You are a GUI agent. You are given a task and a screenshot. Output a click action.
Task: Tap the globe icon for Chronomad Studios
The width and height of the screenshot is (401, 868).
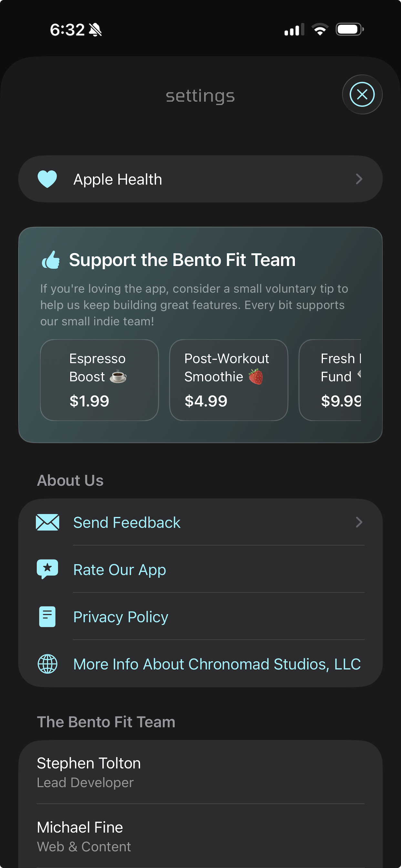47,664
